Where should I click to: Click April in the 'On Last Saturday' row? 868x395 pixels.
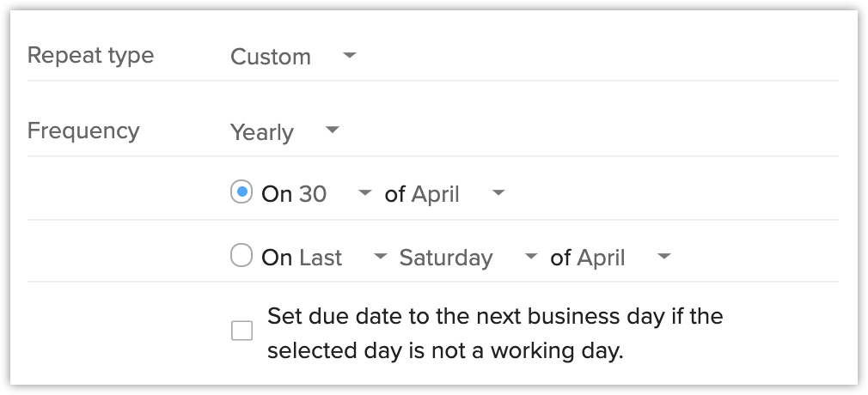(602, 258)
